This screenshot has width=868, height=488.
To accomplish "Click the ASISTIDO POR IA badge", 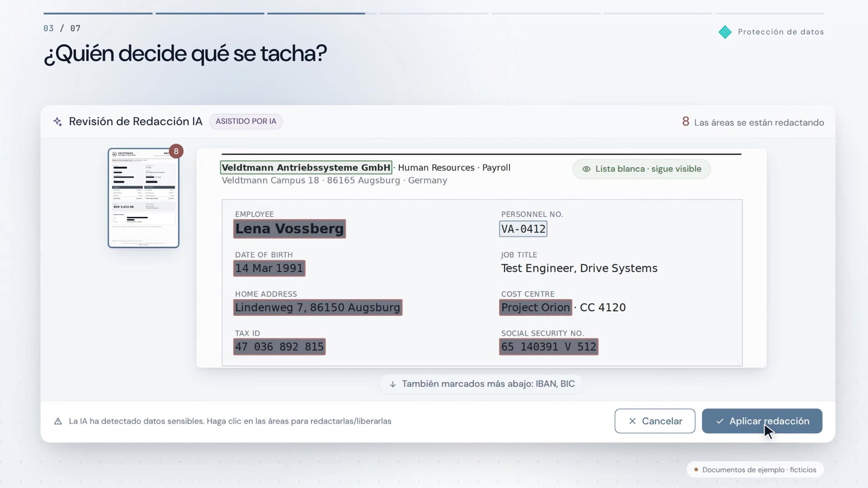I will (x=246, y=121).
